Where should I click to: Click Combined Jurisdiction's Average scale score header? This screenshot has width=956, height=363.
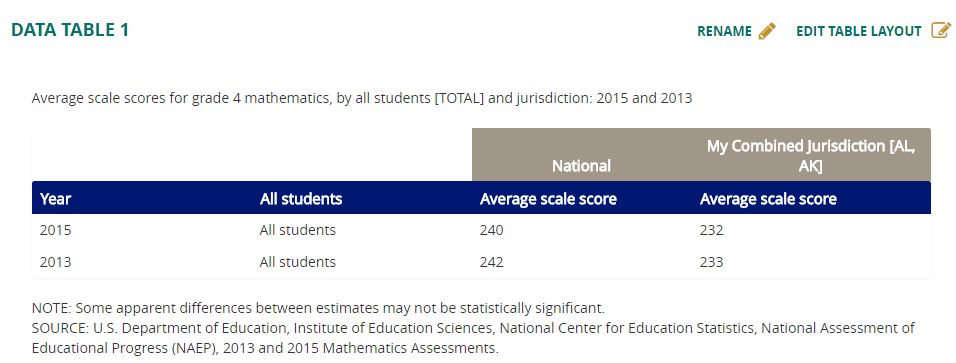(768, 199)
